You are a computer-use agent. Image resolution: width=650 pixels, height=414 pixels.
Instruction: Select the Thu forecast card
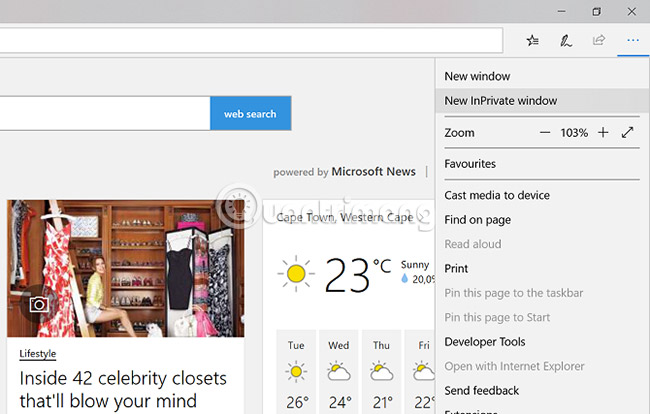point(381,372)
